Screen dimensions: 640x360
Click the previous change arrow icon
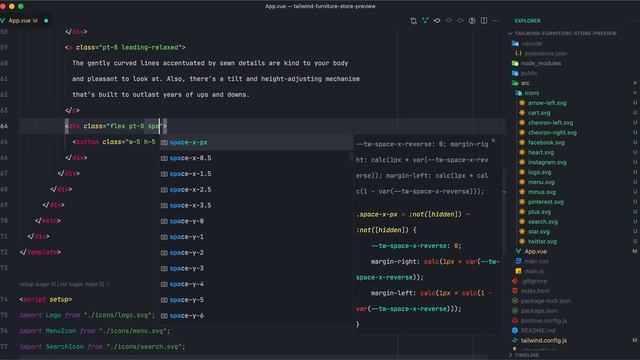click(x=449, y=20)
